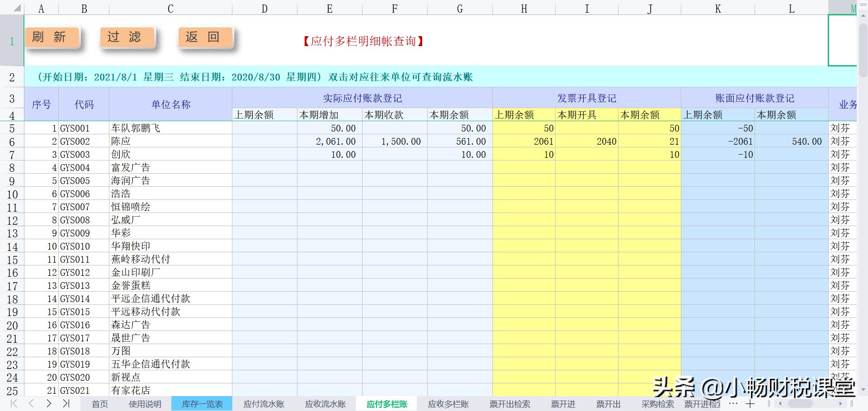868x411 pixels.
Task: Open the 应付流水账 sheet tab
Action: tap(264, 404)
